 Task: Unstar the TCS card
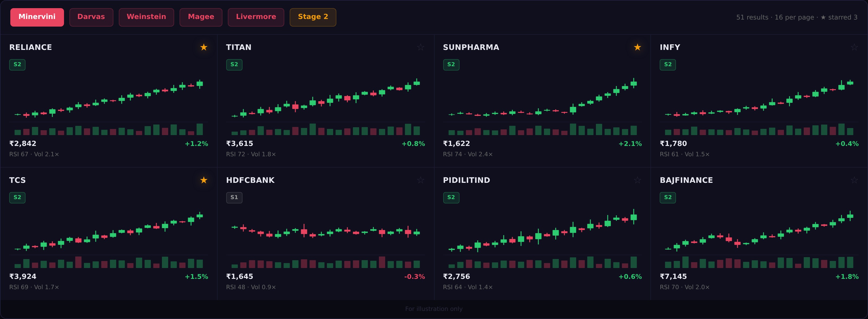tap(203, 180)
